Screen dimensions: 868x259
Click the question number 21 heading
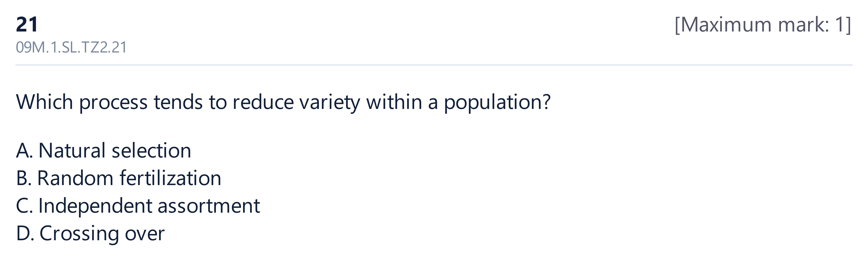click(27, 25)
